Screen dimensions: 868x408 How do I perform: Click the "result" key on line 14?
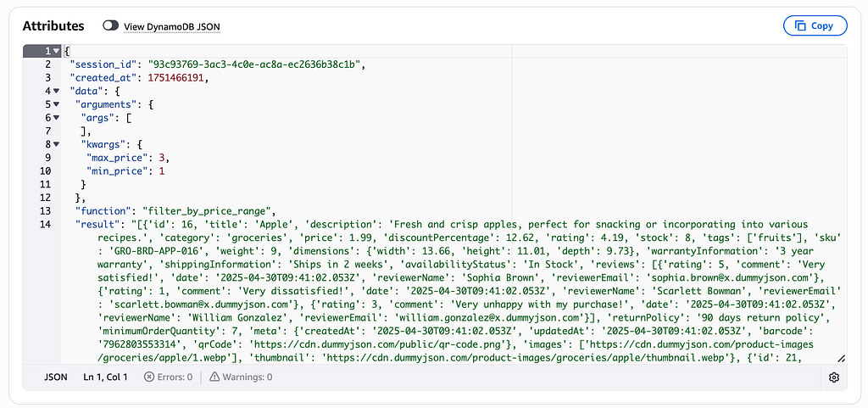tap(97, 224)
